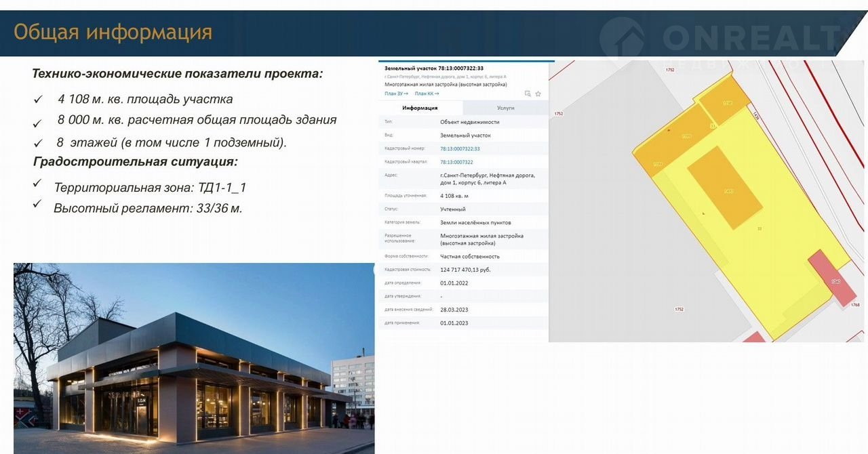
Task: Click checkmark beside 8 этажей line
Action: [38, 144]
